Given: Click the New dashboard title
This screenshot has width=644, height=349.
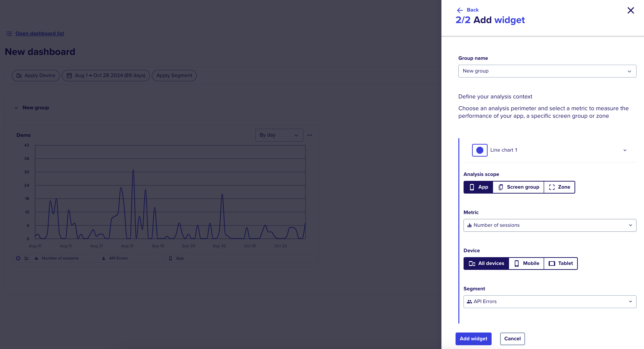Looking at the screenshot, I should pos(40,52).
